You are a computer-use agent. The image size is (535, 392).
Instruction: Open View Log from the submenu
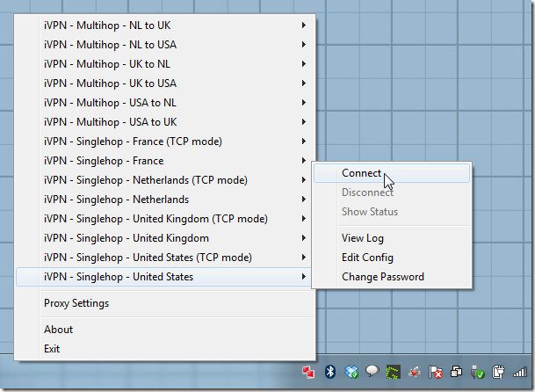pos(392,238)
